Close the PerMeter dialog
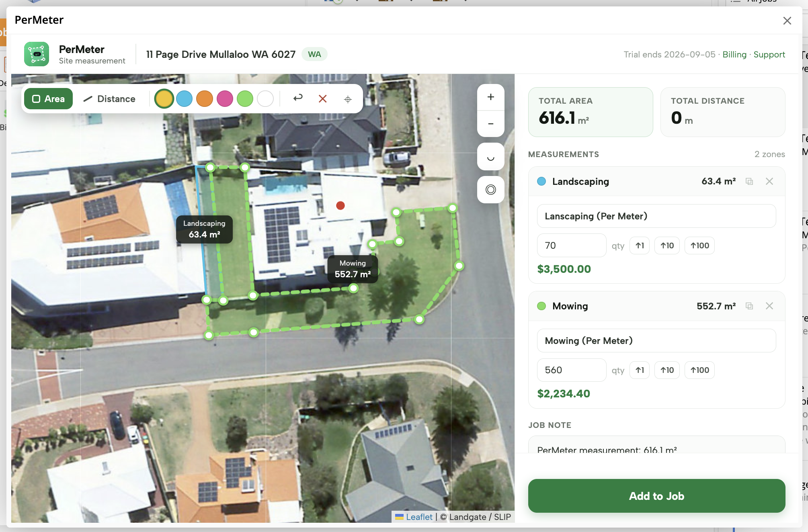808x532 pixels. [x=787, y=20]
